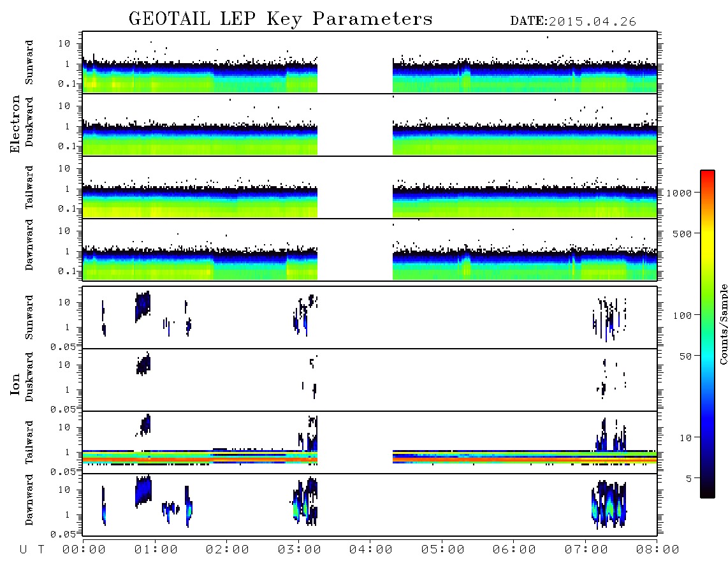
Task: Click the 05:00 time tick label
Action: pos(443,550)
